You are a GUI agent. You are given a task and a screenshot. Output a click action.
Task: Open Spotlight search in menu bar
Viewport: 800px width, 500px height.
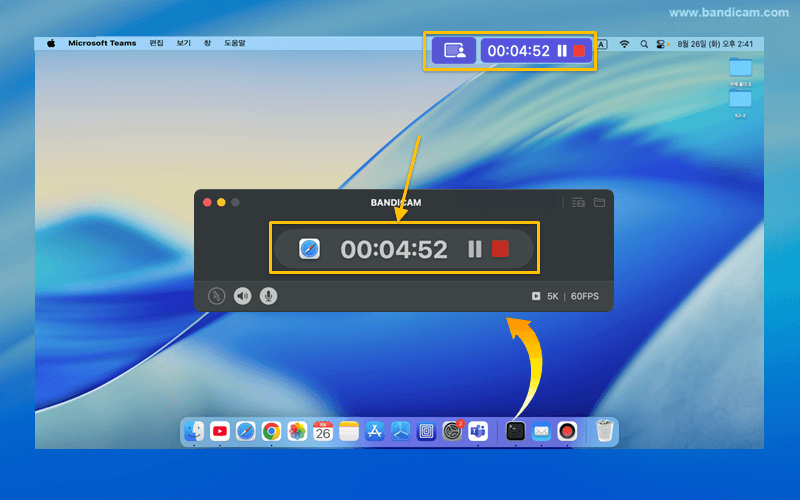click(x=644, y=44)
